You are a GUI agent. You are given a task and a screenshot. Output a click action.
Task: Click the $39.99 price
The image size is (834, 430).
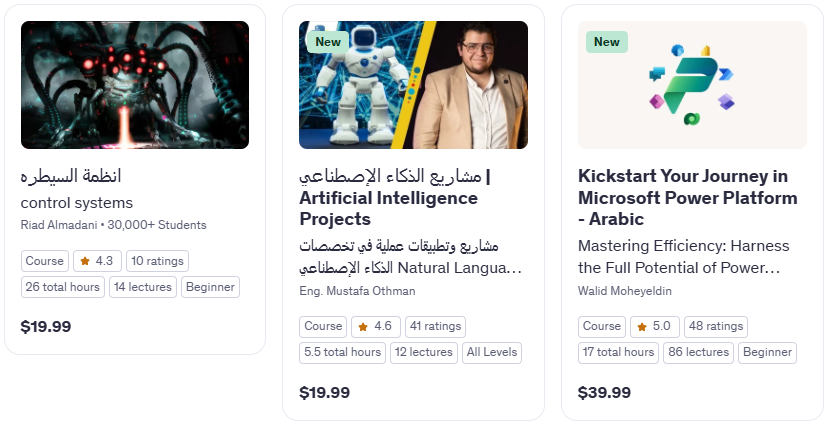(x=604, y=393)
